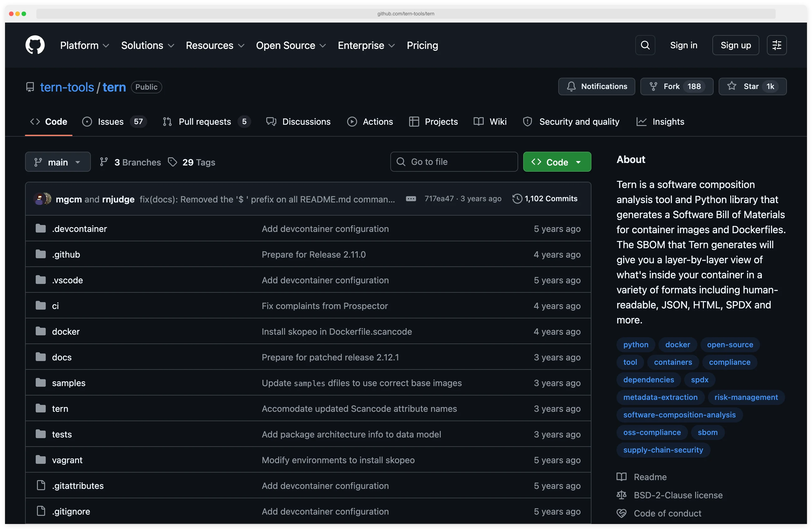Open Code of conduct via its icon
The image size is (812, 529).
coord(622,513)
